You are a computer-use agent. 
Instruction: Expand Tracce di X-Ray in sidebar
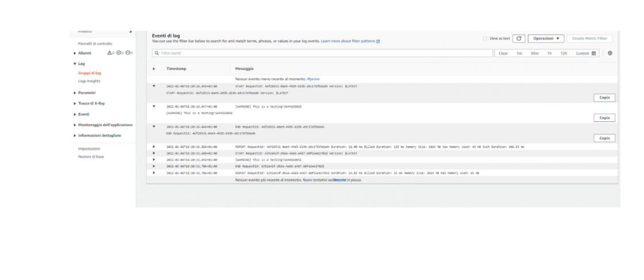pos(75,103)
